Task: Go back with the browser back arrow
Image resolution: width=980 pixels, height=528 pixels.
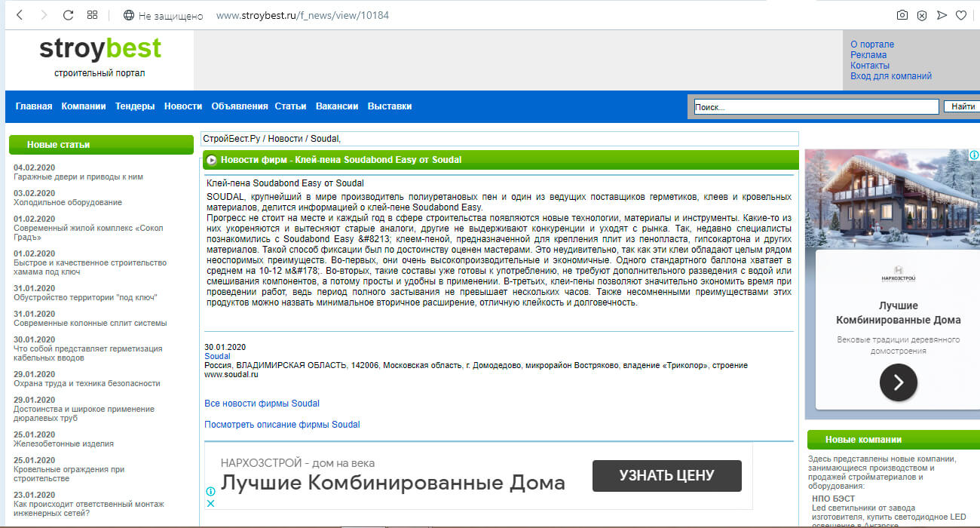Action: click(20, 15)
